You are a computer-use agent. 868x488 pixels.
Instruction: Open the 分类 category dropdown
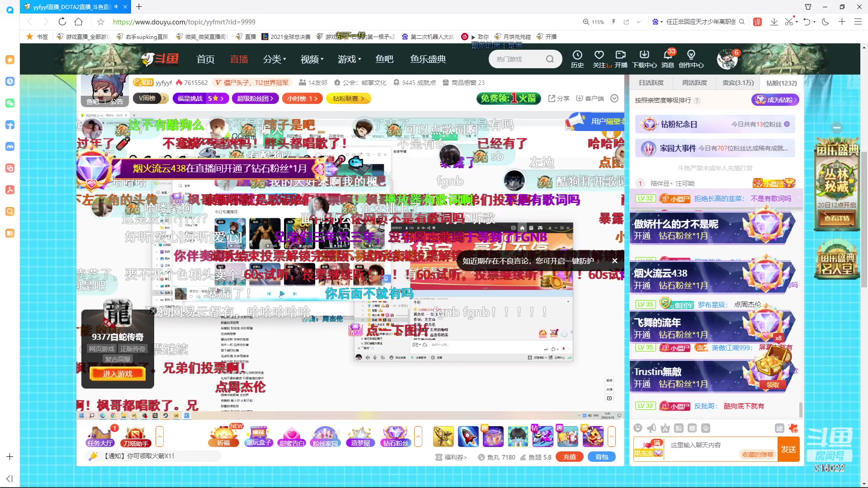(x=275, y=59)
